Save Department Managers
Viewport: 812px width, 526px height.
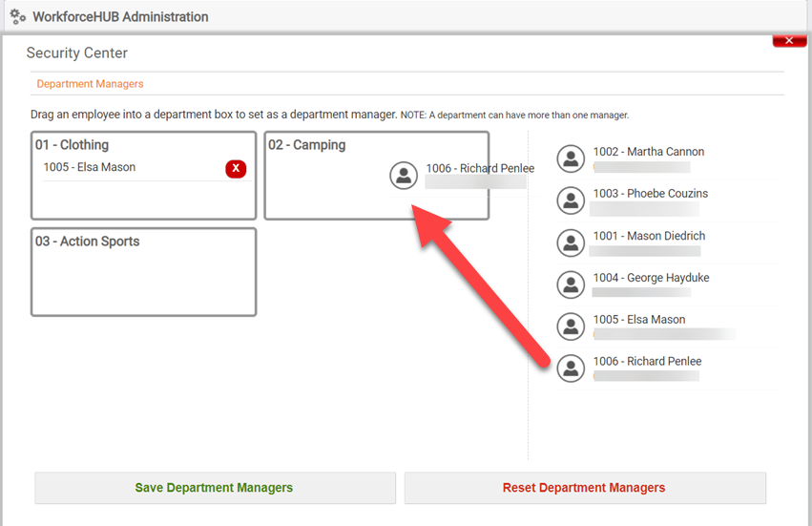(215, 488)
